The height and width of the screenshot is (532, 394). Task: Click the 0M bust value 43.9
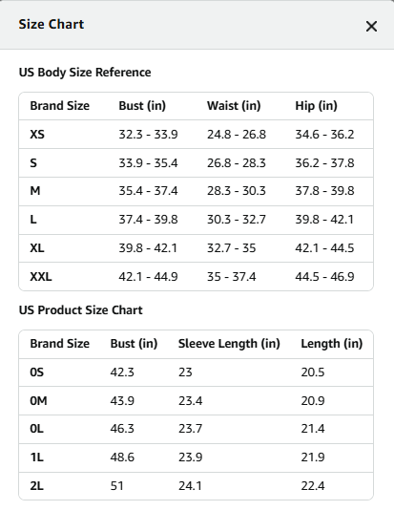pos(122,401)
